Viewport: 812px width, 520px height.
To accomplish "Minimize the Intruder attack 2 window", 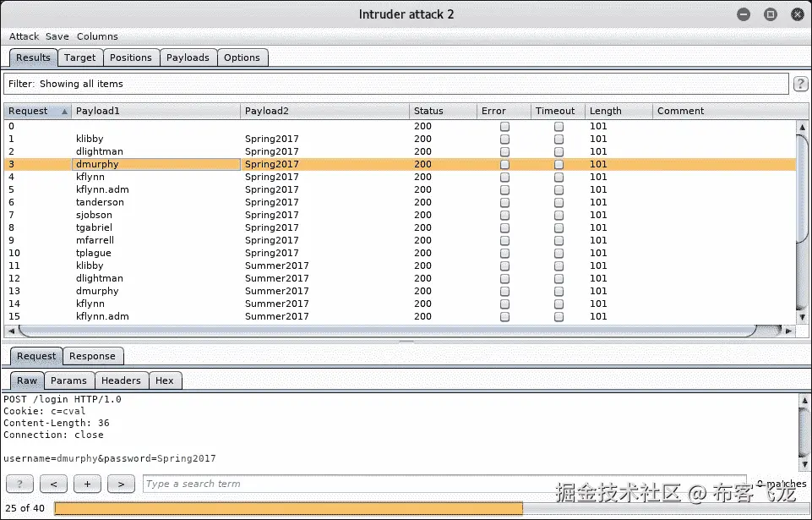I will coord(744,14).
